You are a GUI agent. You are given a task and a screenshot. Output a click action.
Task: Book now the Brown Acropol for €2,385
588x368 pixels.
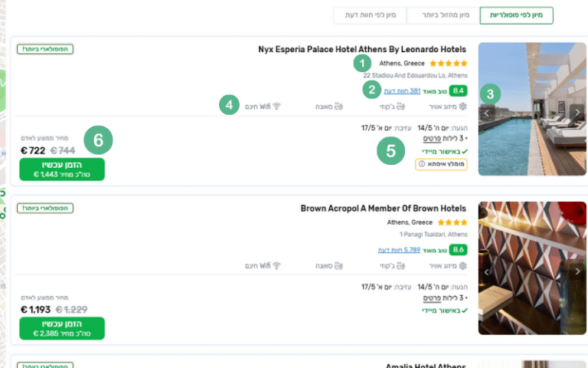[62, 328]
